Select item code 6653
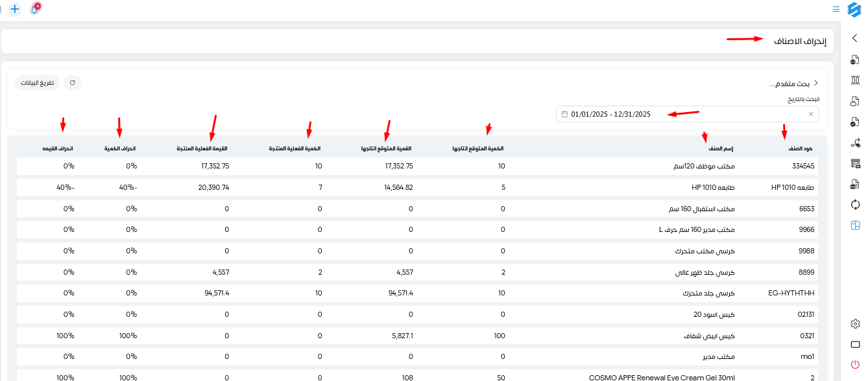This screenshot has width=868, height=381. tap(807, 209)
